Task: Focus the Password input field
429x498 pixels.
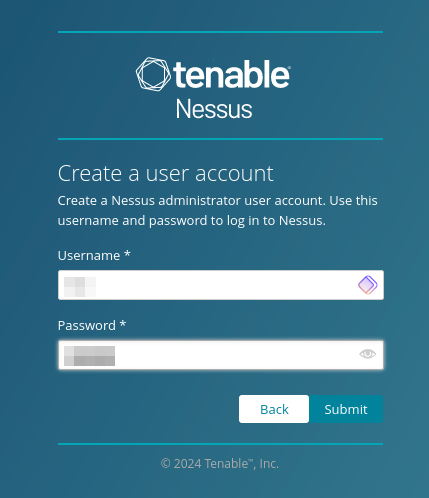Action: pyautogui.click(x=221, y=355)
